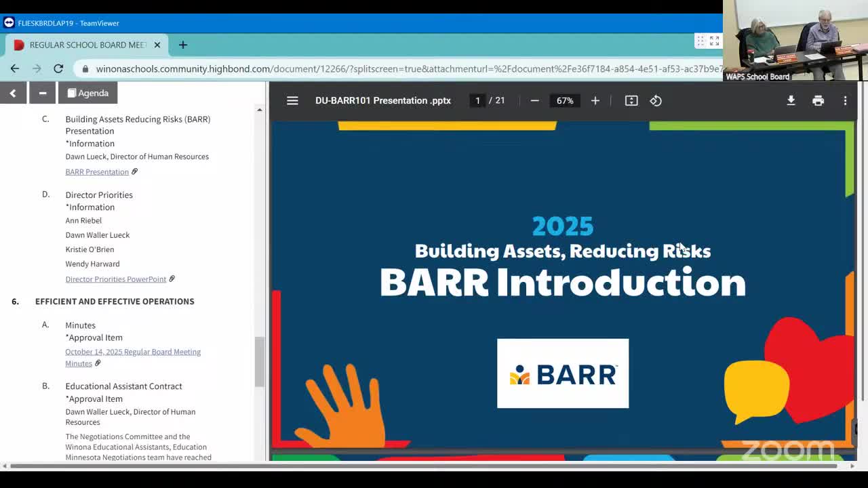Toggle split screen back arrow
Image resolution: width=868 pixels, height=488 pixels.
click(x=13, y=93)
